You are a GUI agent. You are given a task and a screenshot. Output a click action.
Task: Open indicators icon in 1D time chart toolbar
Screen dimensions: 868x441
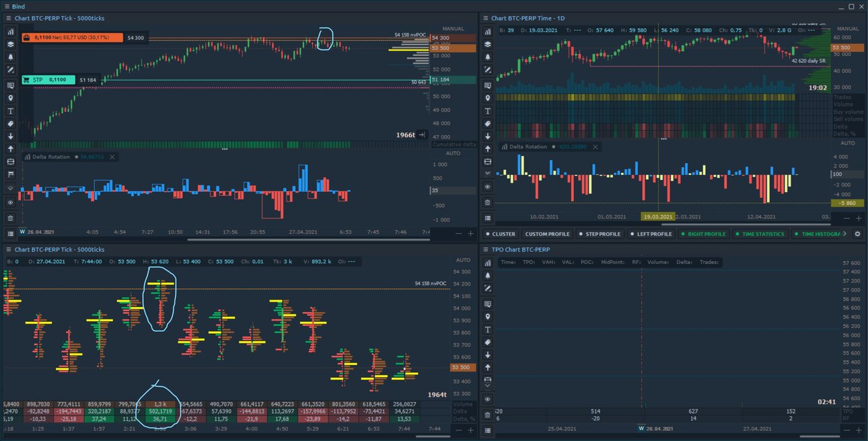(x=488, y=32)
